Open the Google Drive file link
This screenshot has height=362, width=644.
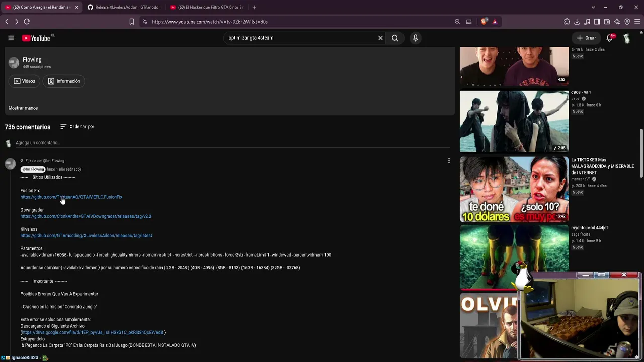click(x=93, y=333)
